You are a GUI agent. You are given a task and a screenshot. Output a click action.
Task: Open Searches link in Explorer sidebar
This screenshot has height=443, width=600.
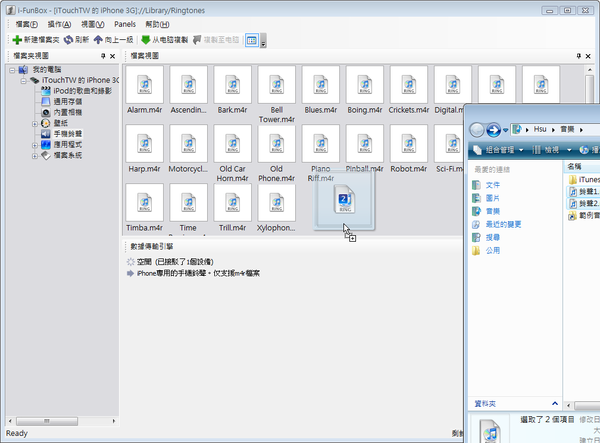[x=486, y=238]
